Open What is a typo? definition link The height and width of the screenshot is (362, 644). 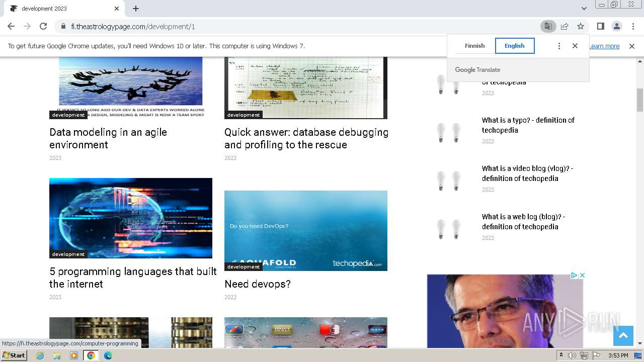tap(528, 125)
